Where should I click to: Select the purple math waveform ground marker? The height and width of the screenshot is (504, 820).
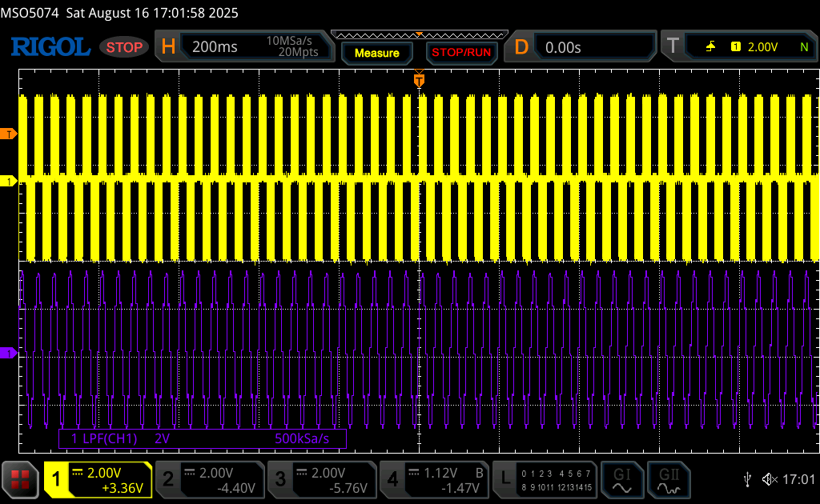tap(8, 354)
